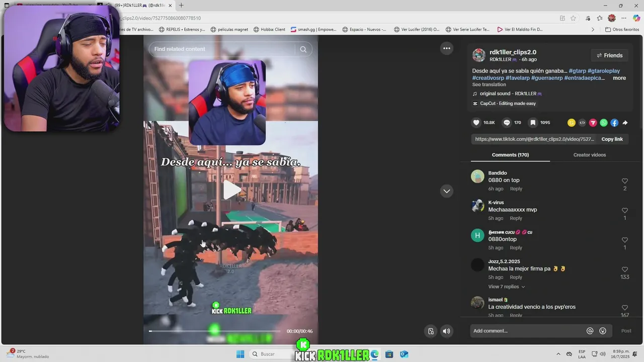The width and height of the screenshot is (644, 362).
Task: Share video to Facebook
Action: point(614,123)
